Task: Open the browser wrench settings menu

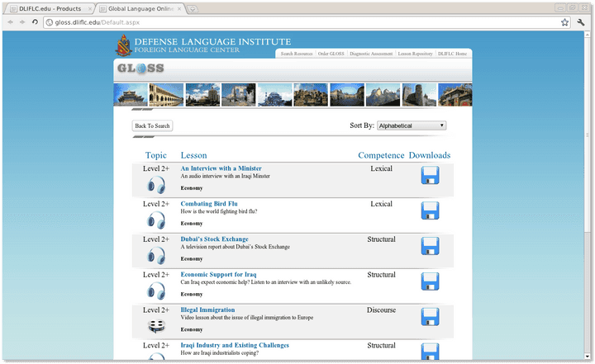Action: [x=581, y=22]
